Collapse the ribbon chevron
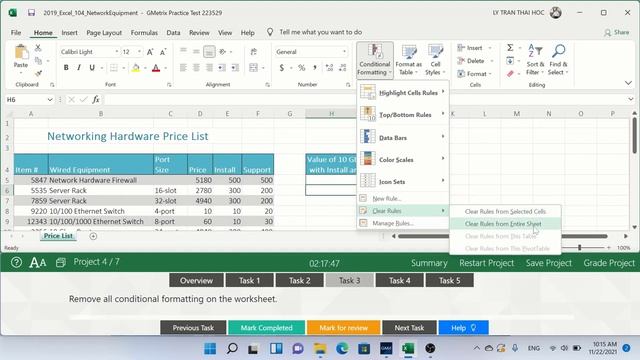 click(x=628, y=83)
